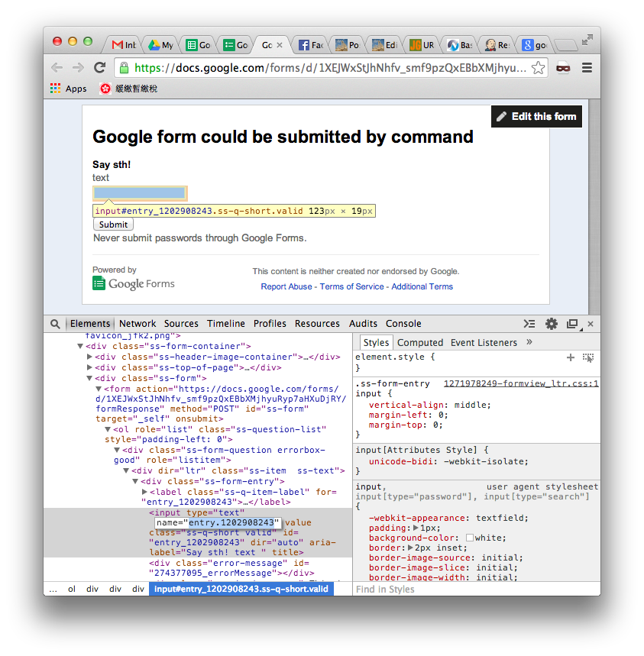Screen dimensions: 644x656
Task: Click the Say sth! text input field
Action: (x=139, y=192)
